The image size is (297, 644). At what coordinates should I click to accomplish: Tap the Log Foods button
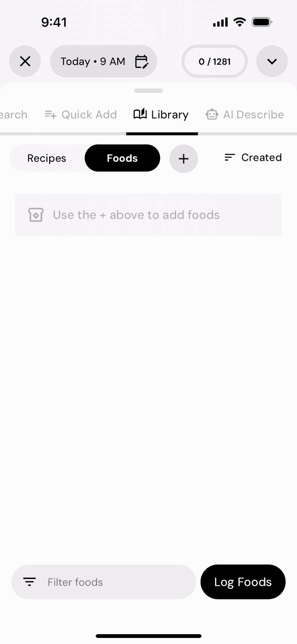243,582
